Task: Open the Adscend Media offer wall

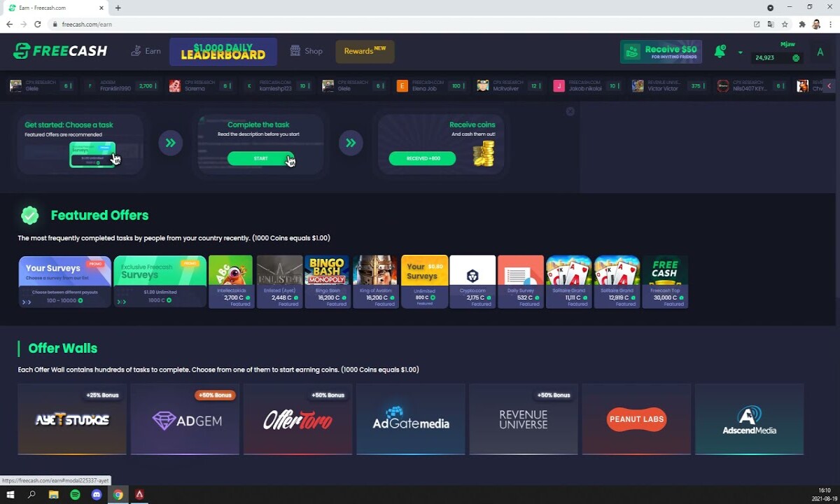Action: pyautogui.click(x=749, y=419)
